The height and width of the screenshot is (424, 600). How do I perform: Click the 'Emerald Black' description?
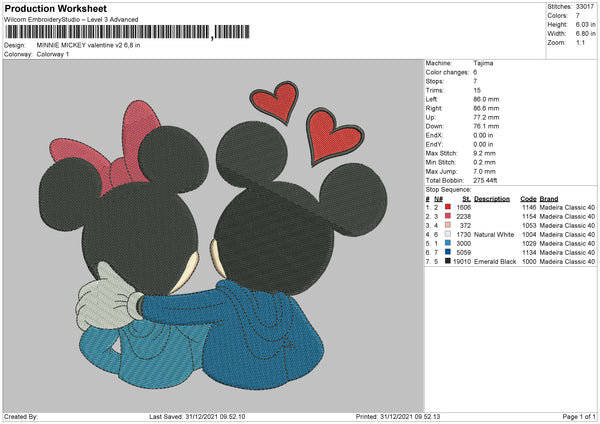tap(495, 262)
